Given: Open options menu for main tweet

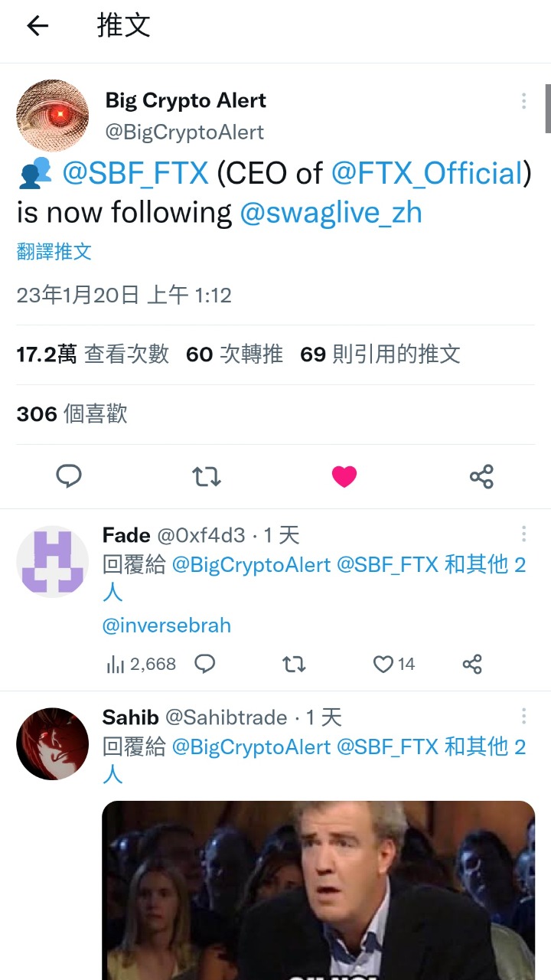Looking at the screenshot, I should click(x=523, y=101).
